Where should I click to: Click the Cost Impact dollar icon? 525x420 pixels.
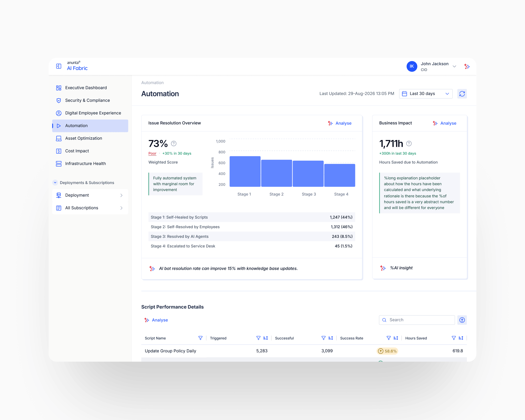coord(59,151)
